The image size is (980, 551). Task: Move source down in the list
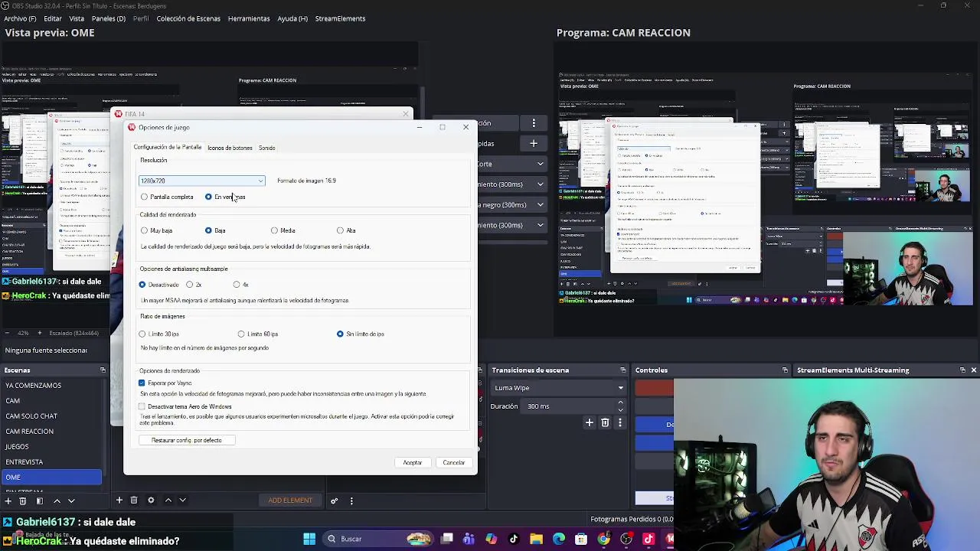point(182,500)
